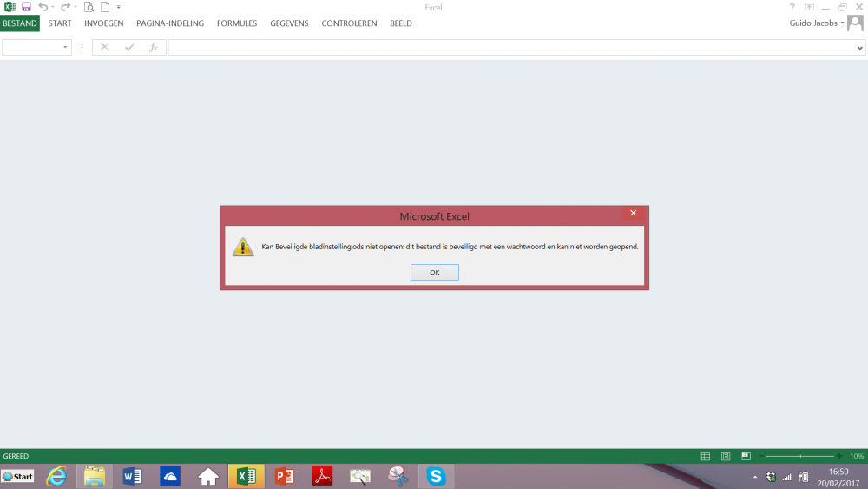868x489 pixels.
Task: Customize the quick access toolbar dropdown
Action: pyautogui.click(x=118, y=7)
